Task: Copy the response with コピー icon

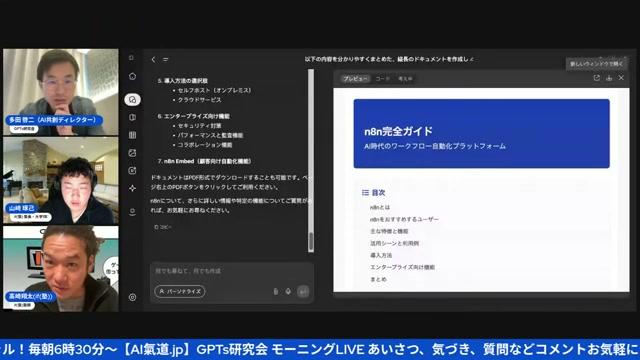Action: click(x=163, y=227)
